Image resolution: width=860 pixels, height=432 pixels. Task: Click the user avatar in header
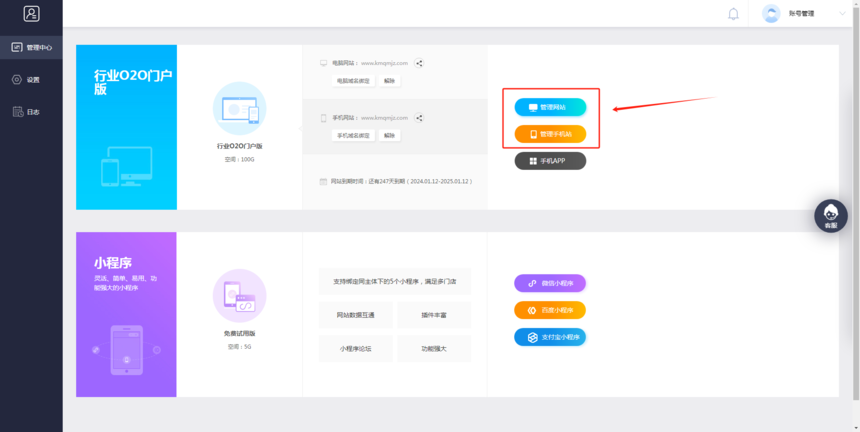pyautogui.click(x=771, y=14)
